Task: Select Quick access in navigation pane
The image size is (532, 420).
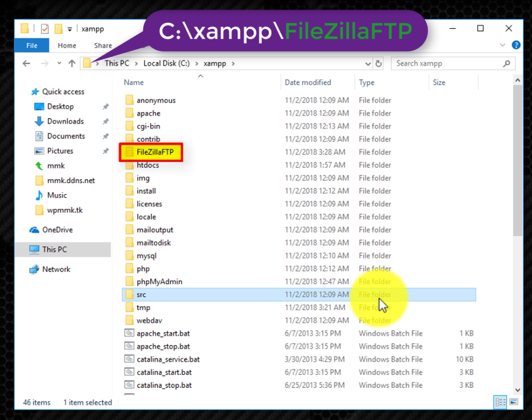Action: click(63, 92)
